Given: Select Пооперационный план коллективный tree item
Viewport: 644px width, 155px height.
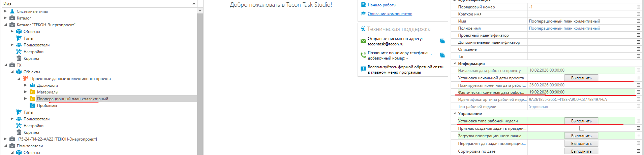Looking at the screenshot, I should pos(72,99).
